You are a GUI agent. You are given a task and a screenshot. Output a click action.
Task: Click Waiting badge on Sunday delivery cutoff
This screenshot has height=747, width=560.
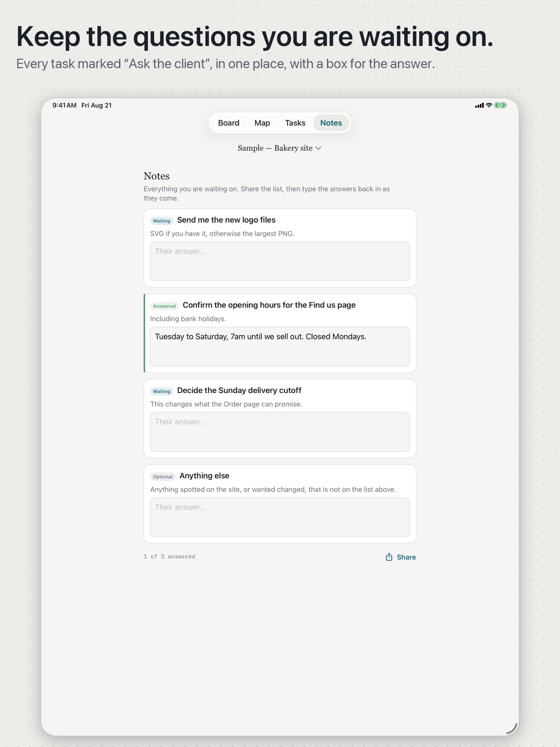click(x=161, y=391)
